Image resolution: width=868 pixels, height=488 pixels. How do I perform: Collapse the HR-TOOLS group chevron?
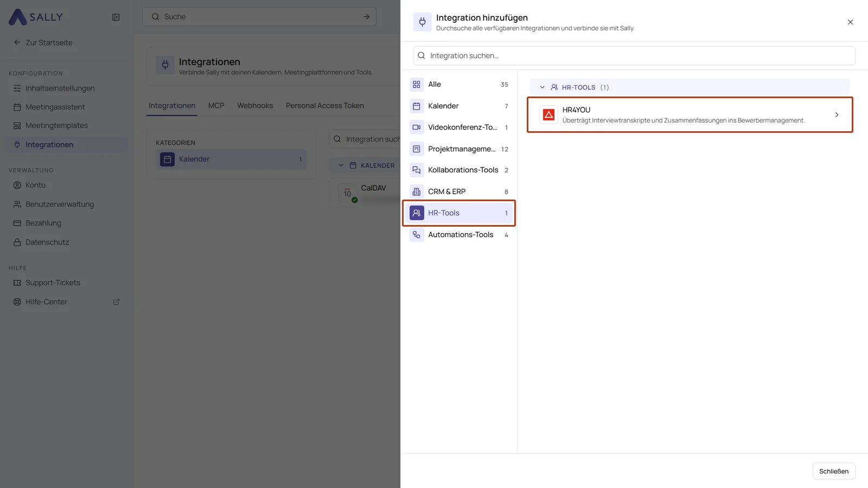pyautogui.click(x=542, y=87)
